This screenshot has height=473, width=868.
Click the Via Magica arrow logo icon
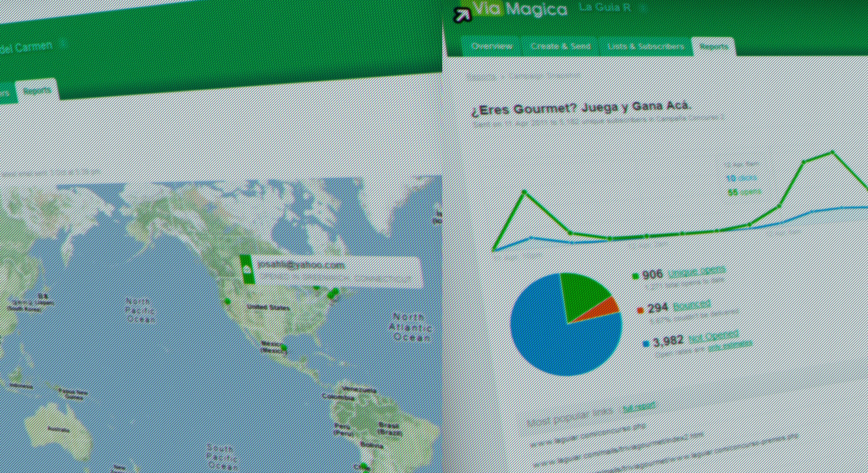[x=462, y=15]
